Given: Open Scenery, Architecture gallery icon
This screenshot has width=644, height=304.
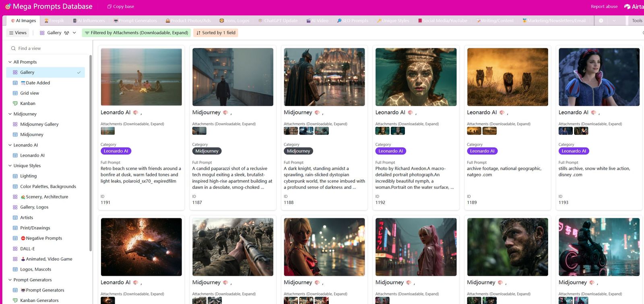Looking at the screenshot, I should pos(15,197).
